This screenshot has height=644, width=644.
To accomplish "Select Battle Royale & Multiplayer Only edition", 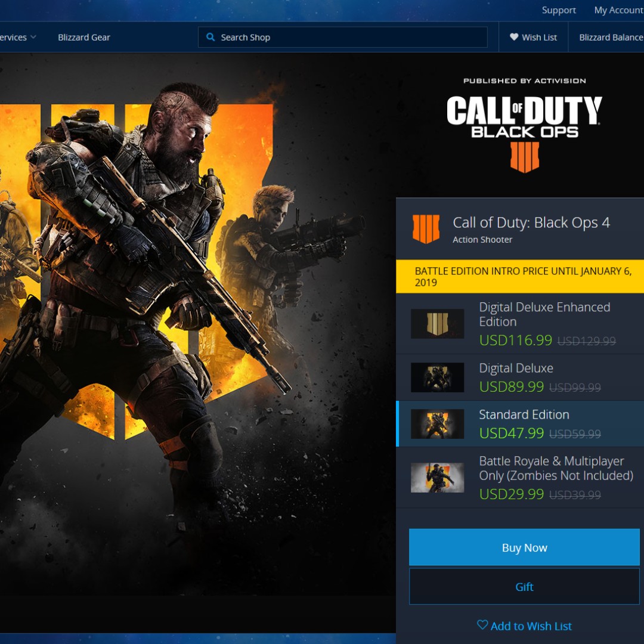I will 520,478.
